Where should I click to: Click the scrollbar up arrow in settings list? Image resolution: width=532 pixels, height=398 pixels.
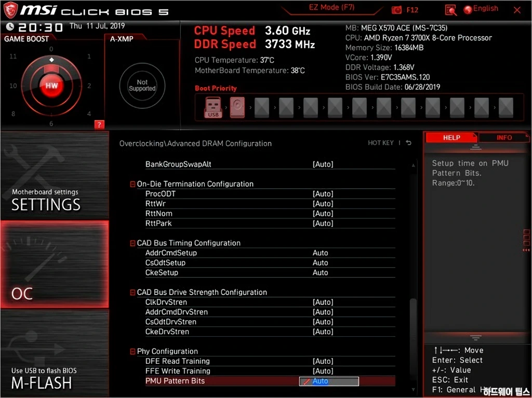[x=413, y=165]
